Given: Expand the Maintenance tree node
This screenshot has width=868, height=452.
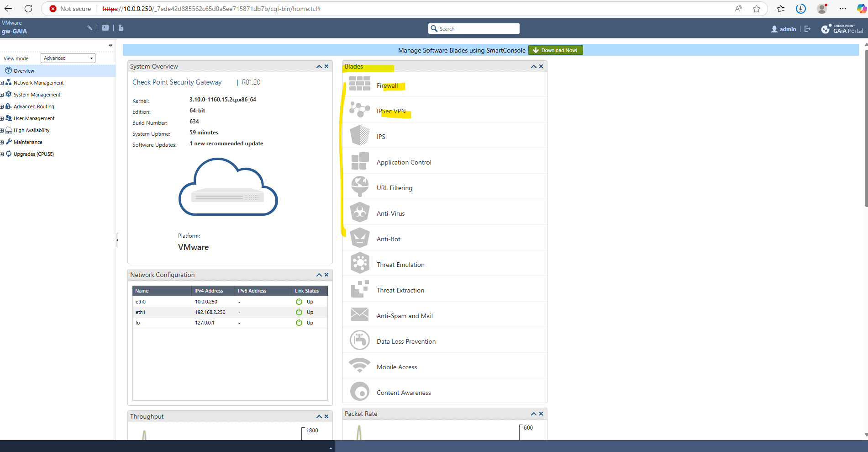Looking at the screenshot, I should tap(2, 142).
